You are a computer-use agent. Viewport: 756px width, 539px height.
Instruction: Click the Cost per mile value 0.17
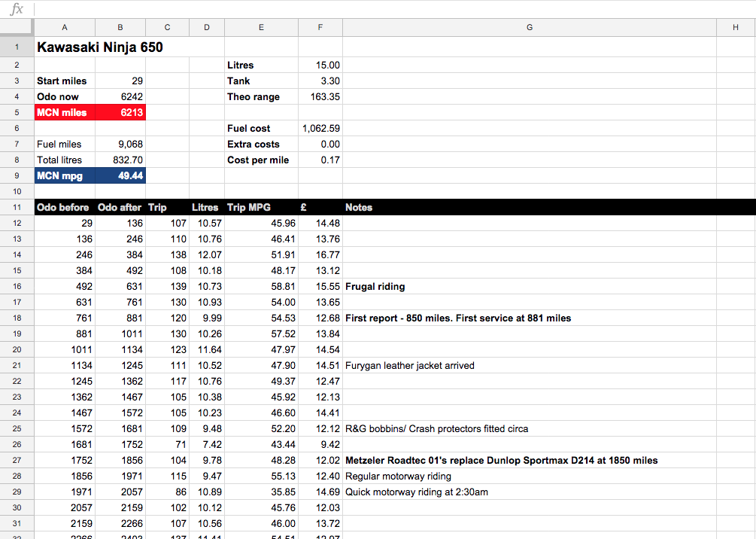point(320,160)
